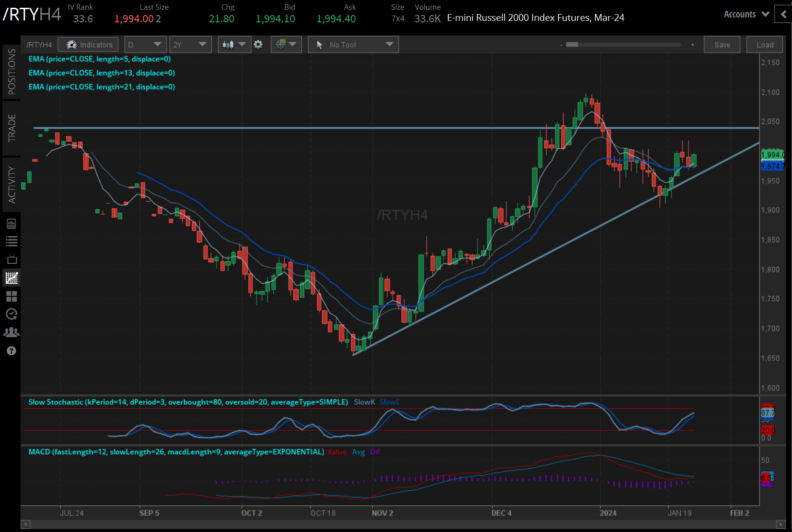Open the community people icon
The width and height of the screenshot is (792, 532).
12,332
